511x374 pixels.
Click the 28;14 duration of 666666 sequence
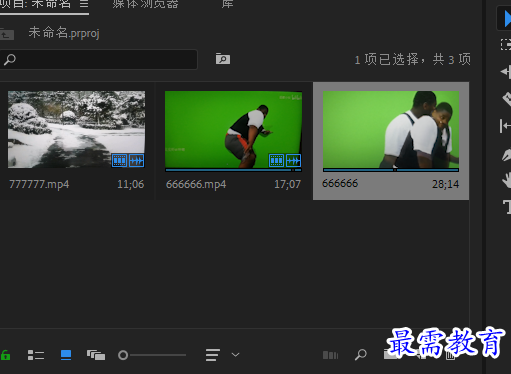(445, 184)
